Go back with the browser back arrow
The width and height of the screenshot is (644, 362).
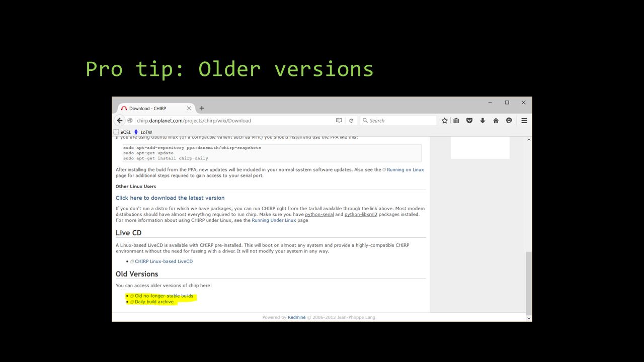tap(120, 121)
